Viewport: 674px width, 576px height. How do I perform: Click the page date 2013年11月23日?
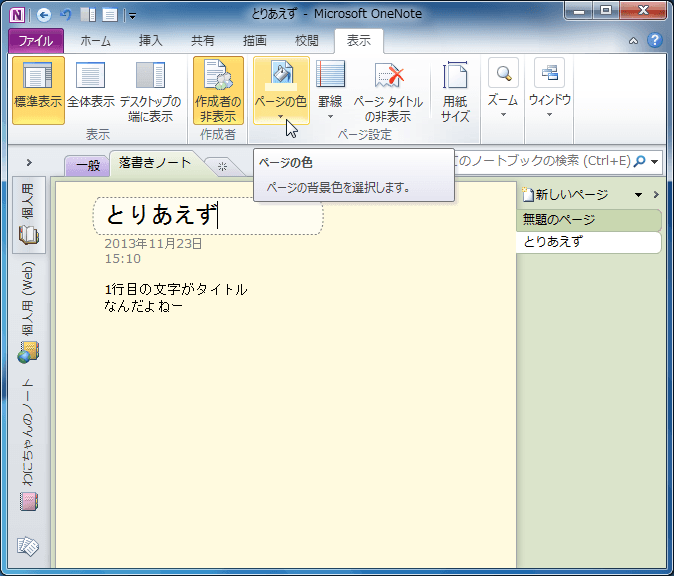[153, 244]
